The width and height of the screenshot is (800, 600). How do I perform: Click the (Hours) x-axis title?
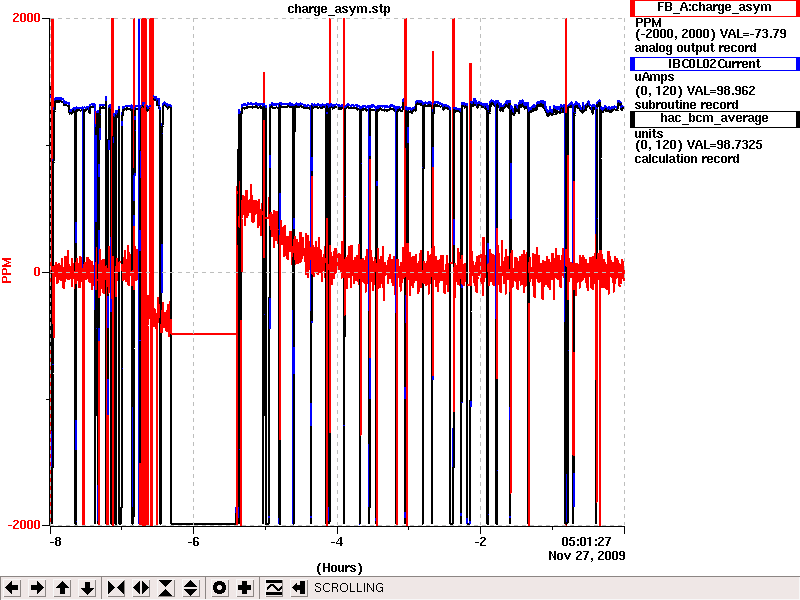coord(339,568)
